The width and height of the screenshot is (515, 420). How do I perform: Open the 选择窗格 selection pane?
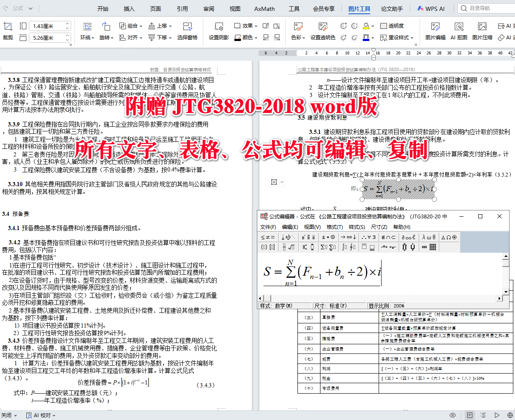187,31
